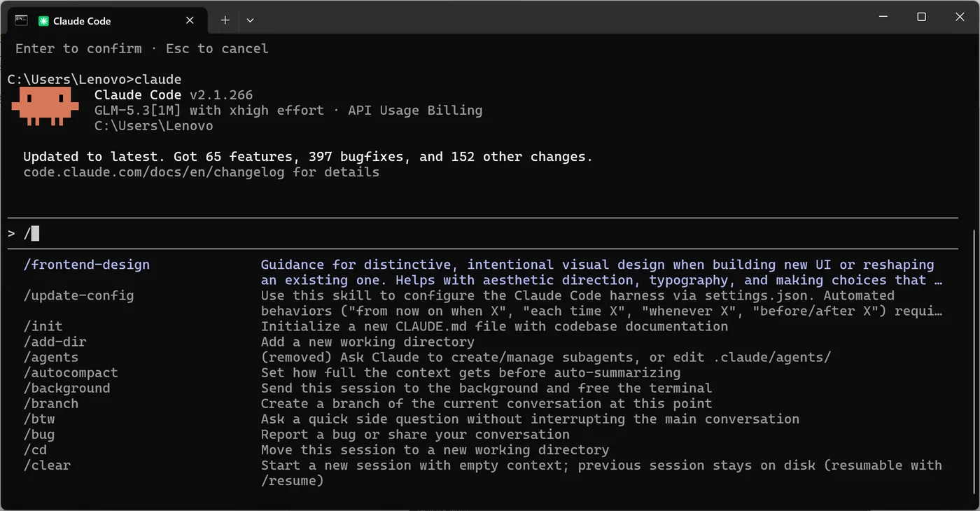Close the Claude Code tab
980x511 pixels.
click(190, 21)
